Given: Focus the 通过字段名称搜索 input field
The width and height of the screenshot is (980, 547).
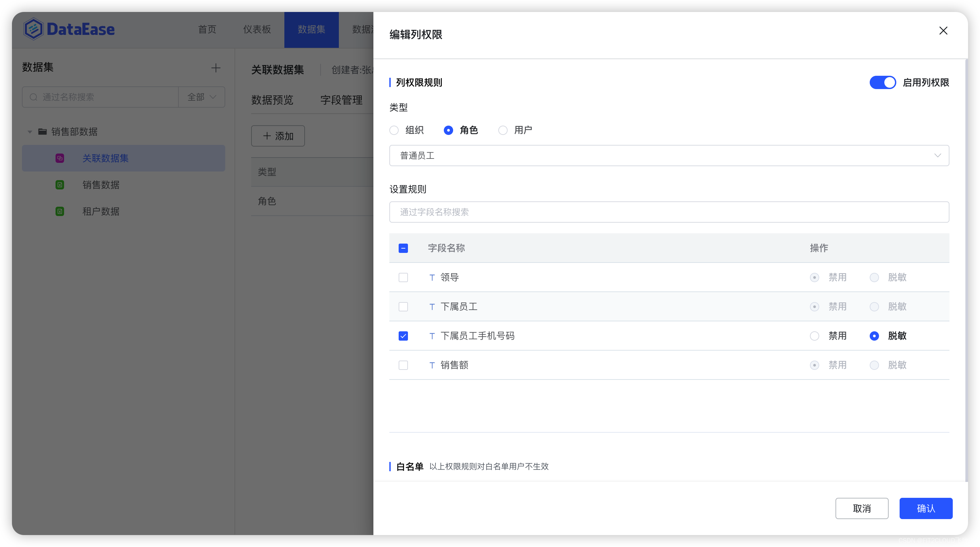Looking at the screenshot, I should coord(669,212).
